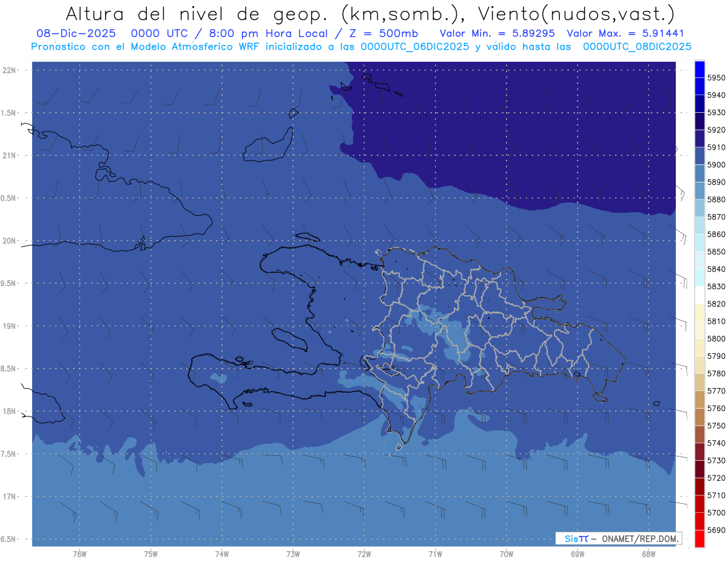Click the '68W' longitude label
This screenshot has height=562, width=728.
tap(649, 554)
